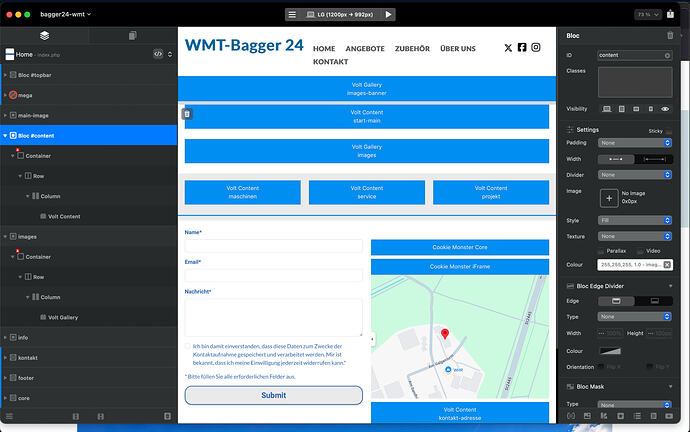Open the breakpoint selector LG dropdown
The height and width of the screenshot is (432, 690).
pos(340,15)
